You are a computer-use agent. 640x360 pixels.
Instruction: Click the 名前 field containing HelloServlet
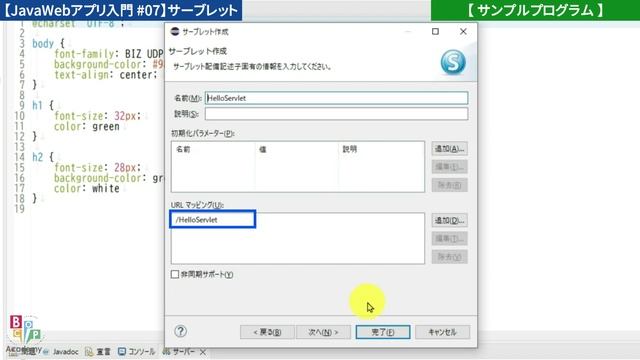(x=336, y=98)
